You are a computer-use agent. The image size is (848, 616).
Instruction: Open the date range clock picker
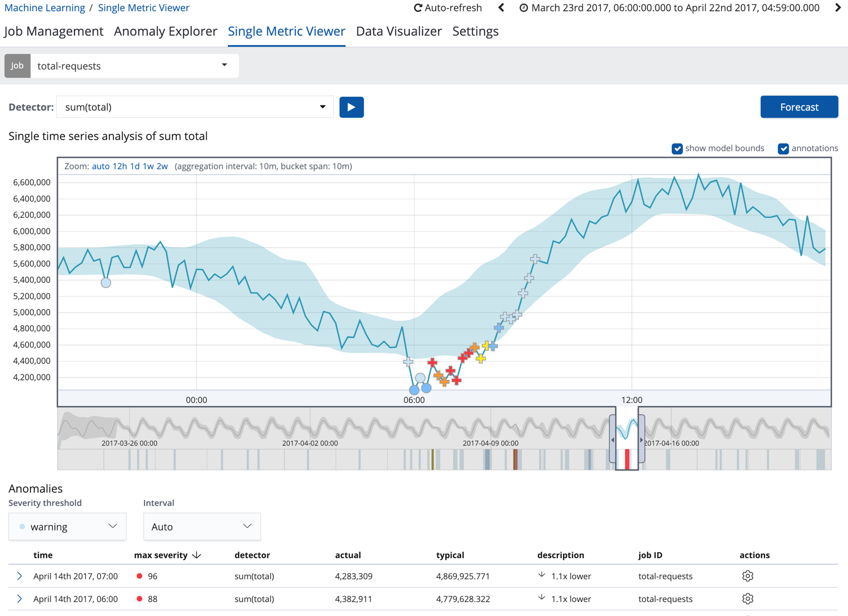(x=523, y=8)
